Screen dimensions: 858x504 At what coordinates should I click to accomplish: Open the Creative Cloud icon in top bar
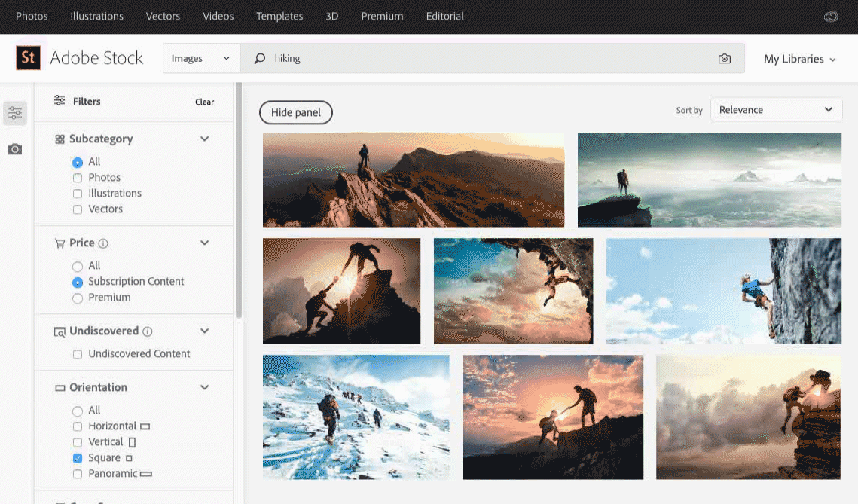coord(831,17)
